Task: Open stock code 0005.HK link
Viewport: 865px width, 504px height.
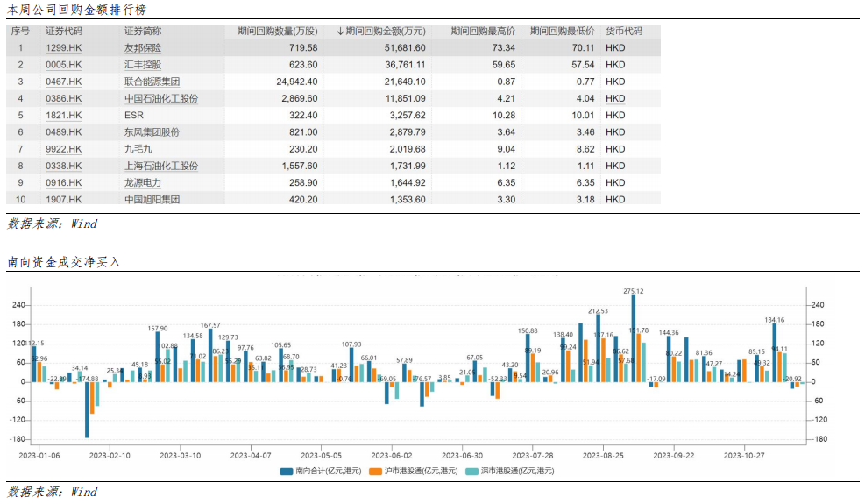Action: tap(63, 65)
